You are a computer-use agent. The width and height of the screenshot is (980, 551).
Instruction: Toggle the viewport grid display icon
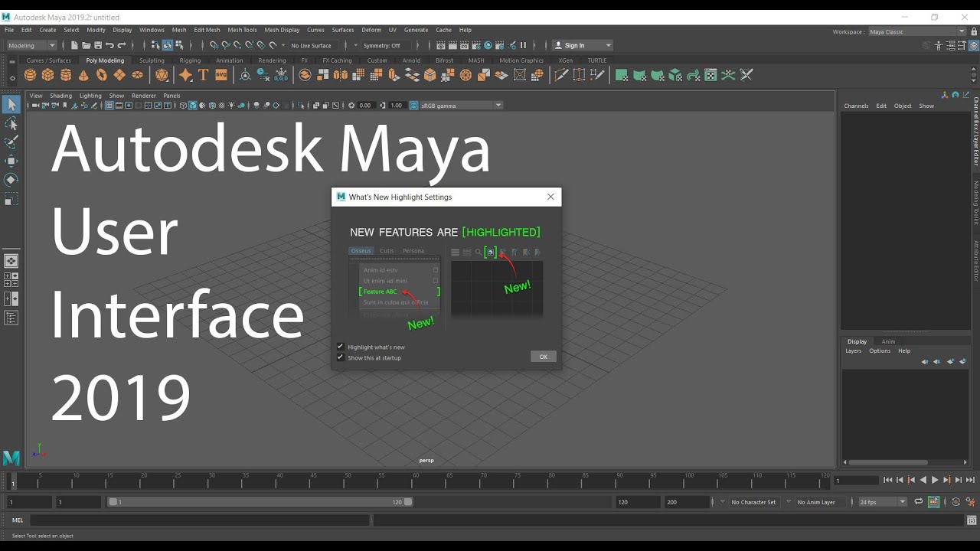[x=109, y=106]
